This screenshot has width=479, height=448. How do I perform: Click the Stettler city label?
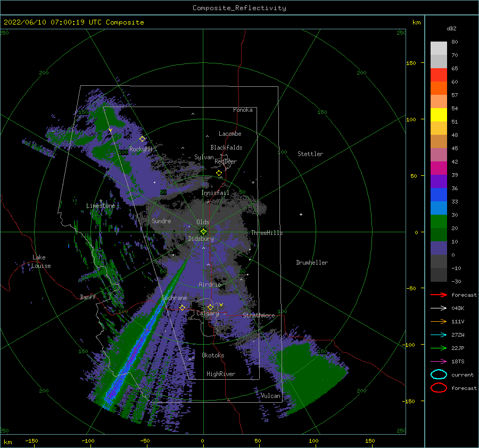click(x=310, y=154)
